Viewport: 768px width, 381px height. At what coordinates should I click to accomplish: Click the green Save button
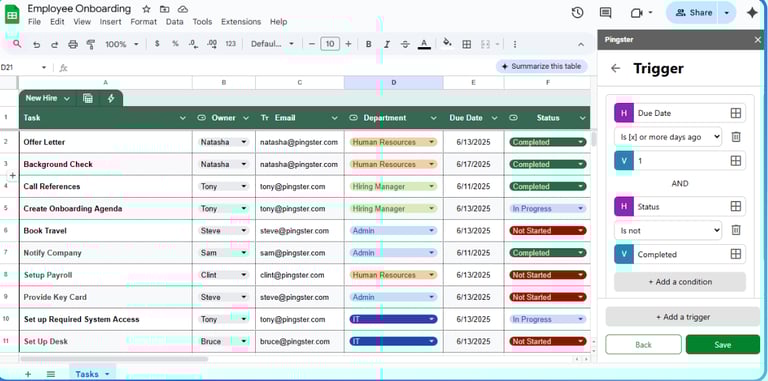[722, 345]
